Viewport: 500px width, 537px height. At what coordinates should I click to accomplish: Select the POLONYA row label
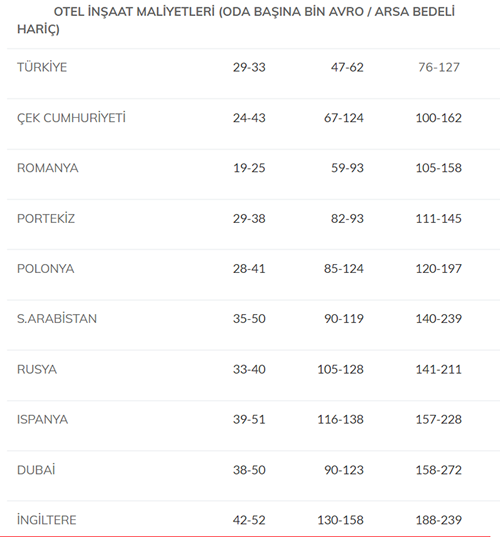pyautogui.click(x=46, y=268)
